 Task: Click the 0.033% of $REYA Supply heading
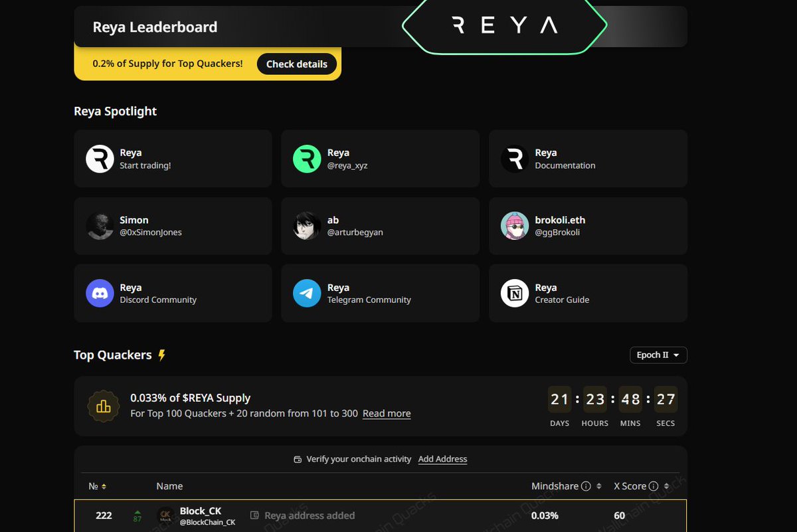coord(190,398)
